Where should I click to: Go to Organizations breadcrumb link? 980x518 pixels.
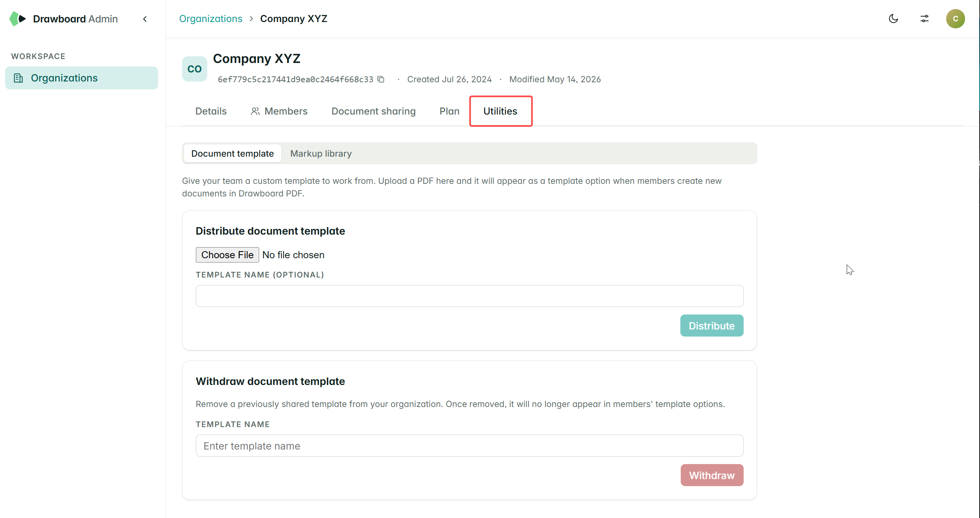(x=211, y=18)
